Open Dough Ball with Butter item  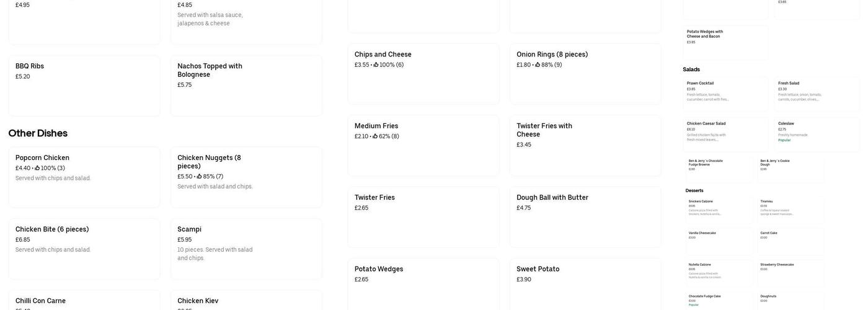tap(585, 217)
